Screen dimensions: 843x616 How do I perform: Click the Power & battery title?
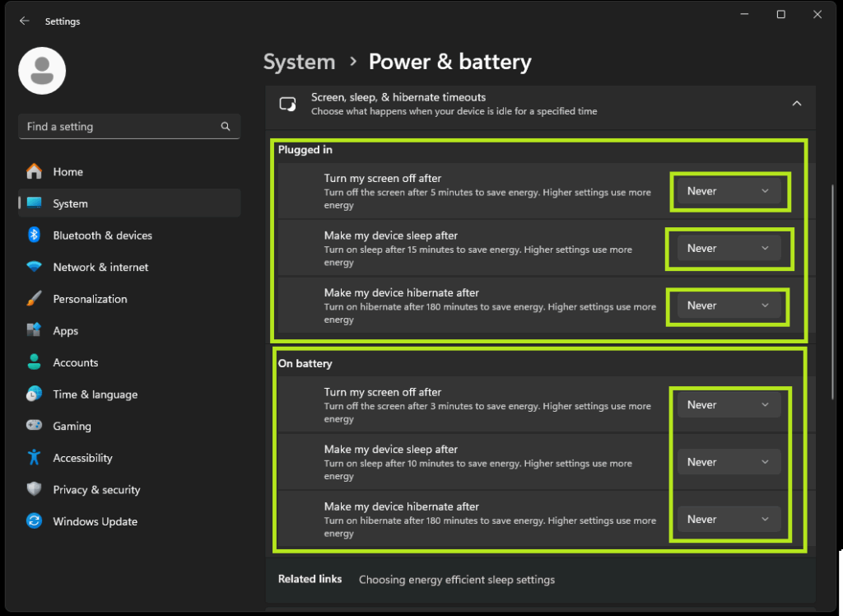[x=450, y=62]
